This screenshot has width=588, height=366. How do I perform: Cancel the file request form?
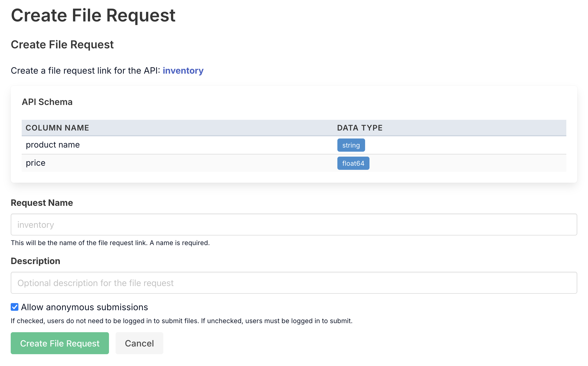tap(139, 343)
